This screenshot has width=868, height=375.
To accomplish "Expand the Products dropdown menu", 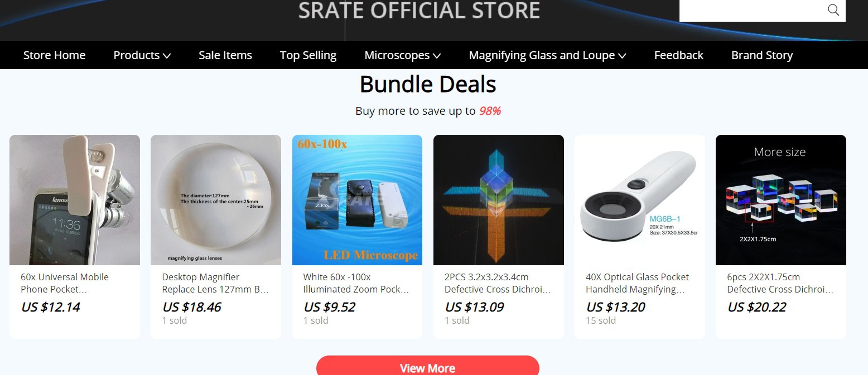I will (142, 55).
